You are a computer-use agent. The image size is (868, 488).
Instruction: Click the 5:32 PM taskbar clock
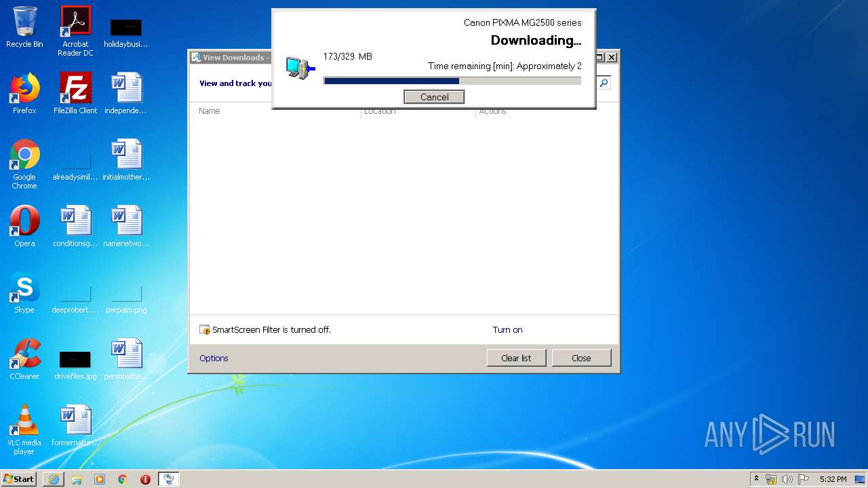tap(833, 479)
